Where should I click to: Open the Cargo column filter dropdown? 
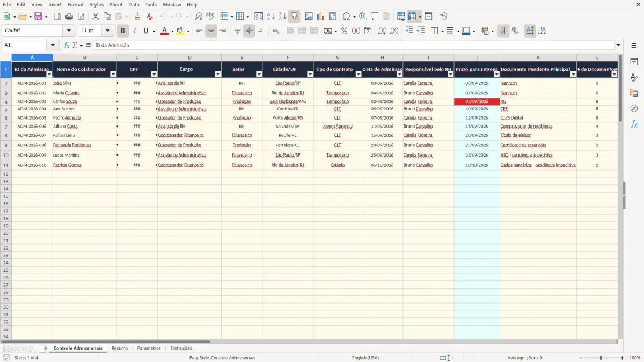point(218,75)
